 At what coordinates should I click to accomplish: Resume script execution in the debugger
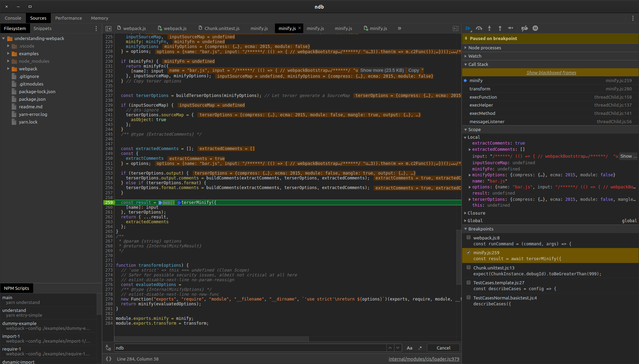(468, 28)
